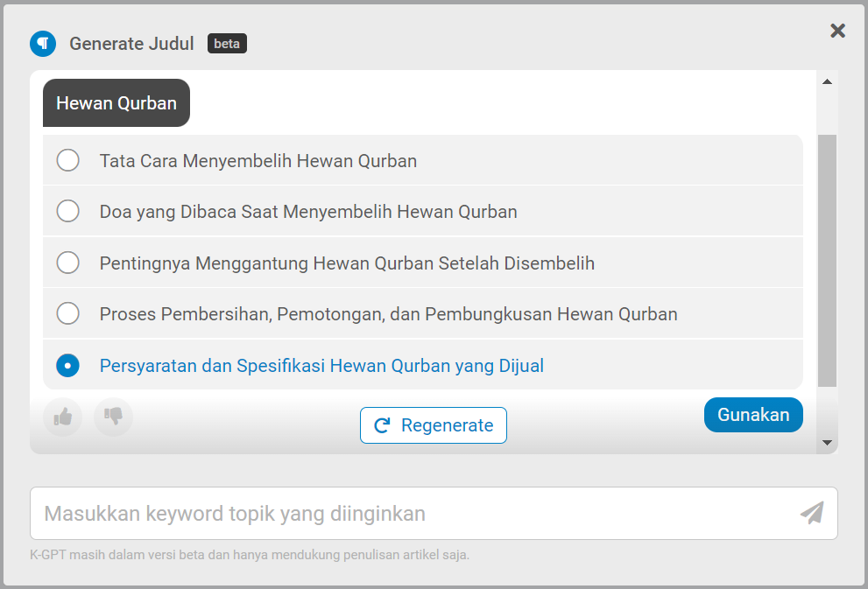Click the thumbs up feedback icon
Image resolution: width=868 pixels, height=589 pixels.
63,417
